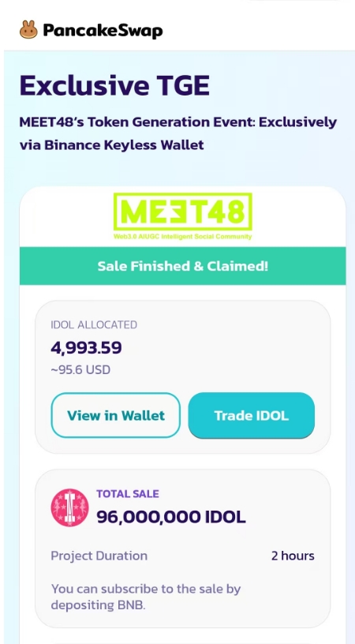Open the View in Wallet button
The height and width of the screenshot is (644, 355).
(x=116, y=415)
